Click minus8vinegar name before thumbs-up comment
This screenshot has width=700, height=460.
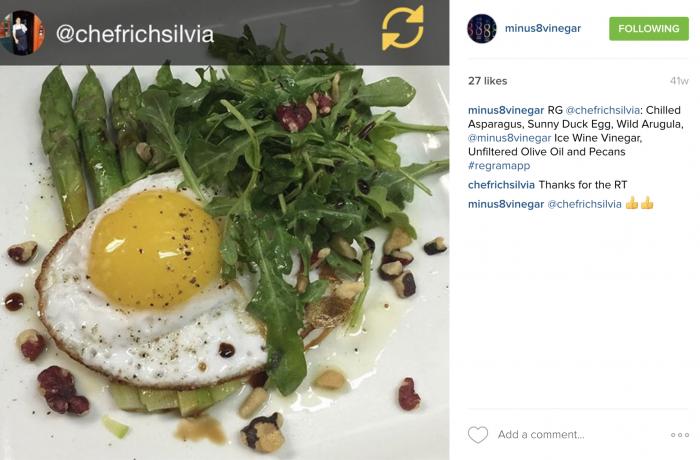click(506, 204)
